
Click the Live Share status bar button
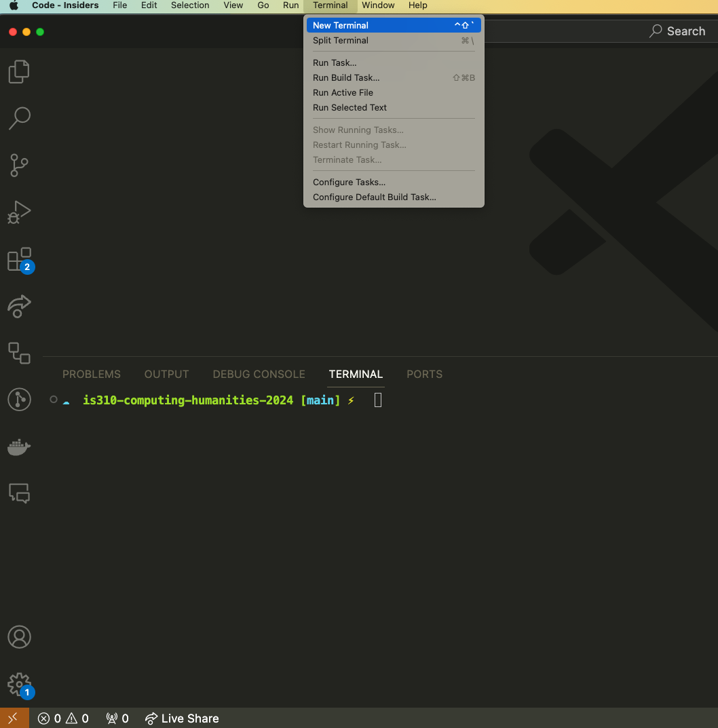182,719
